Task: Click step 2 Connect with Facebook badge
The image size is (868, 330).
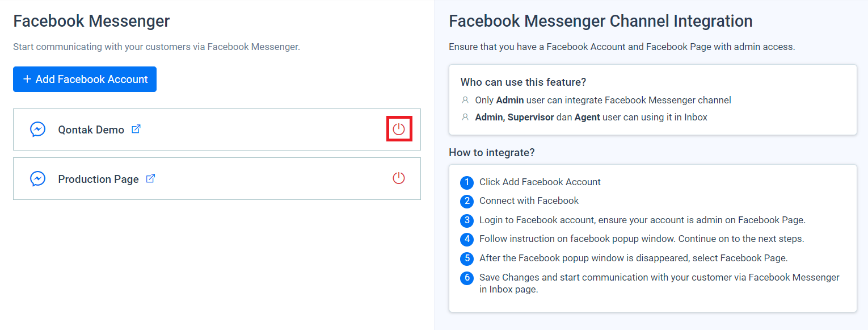Action: click(467, 201)
